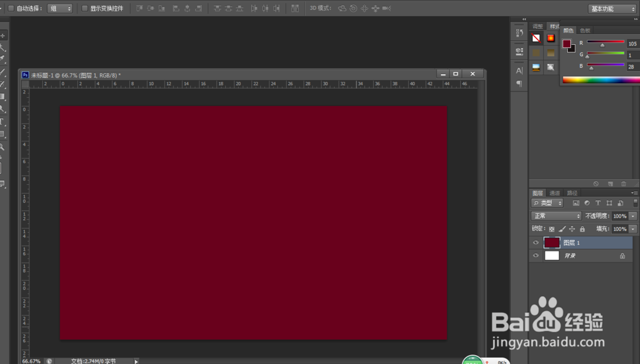640x364 pixels.
Task: Click distribute left edges icon
Action: 254,8
